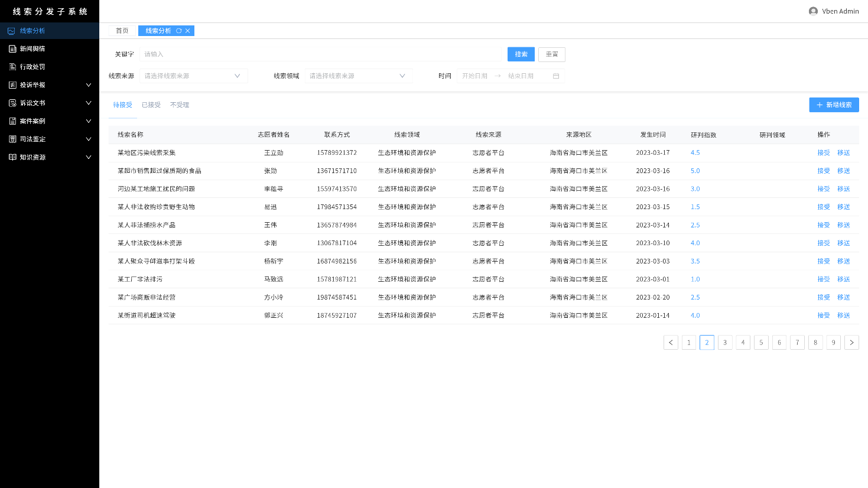
Task: Click the refresh icon on 线索分析 tab
Action: pyautogui.click(x=178, y=31)
